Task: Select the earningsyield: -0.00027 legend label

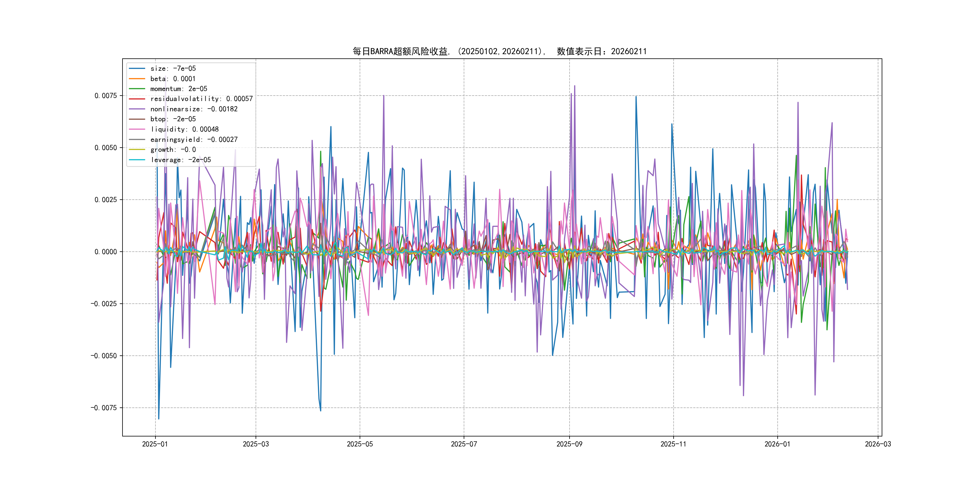Action: pos(194,140)
